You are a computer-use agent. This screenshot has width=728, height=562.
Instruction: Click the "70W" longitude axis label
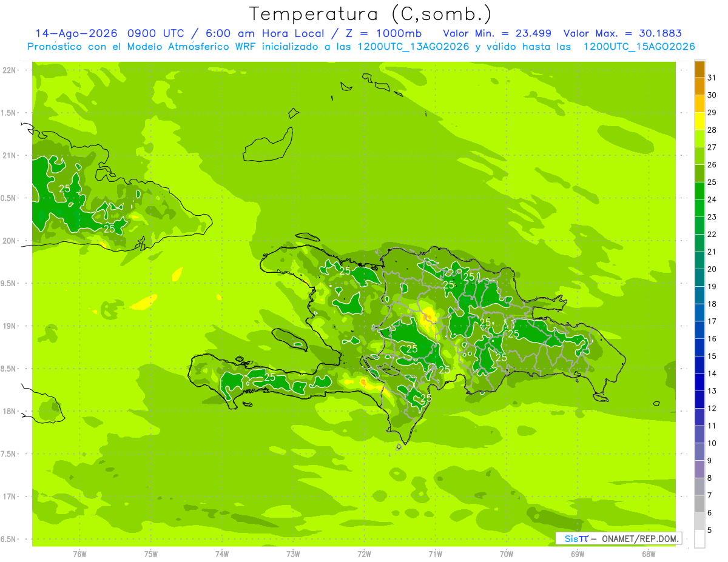[507, 554]
